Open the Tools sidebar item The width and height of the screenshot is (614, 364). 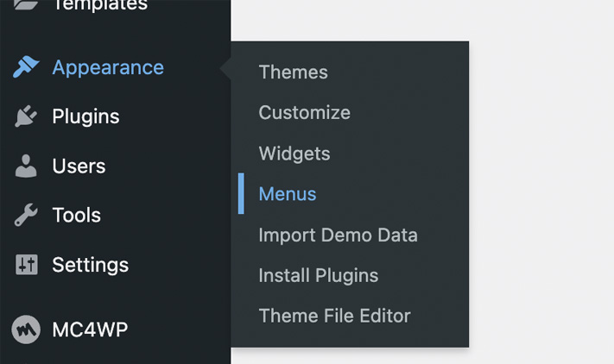pos(76,215)
